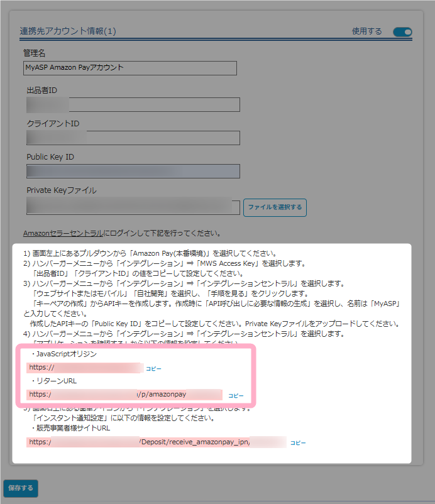Click the 連携先アカウント情報(1) section heading
The height and width of the screenshot is (504, 435).
coord(68,31)
